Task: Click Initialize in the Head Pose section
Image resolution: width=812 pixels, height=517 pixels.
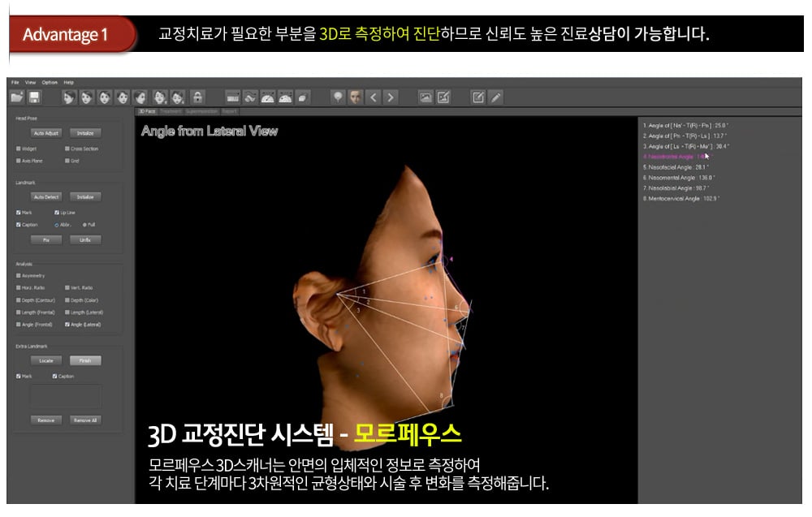Action: (85, 133)
